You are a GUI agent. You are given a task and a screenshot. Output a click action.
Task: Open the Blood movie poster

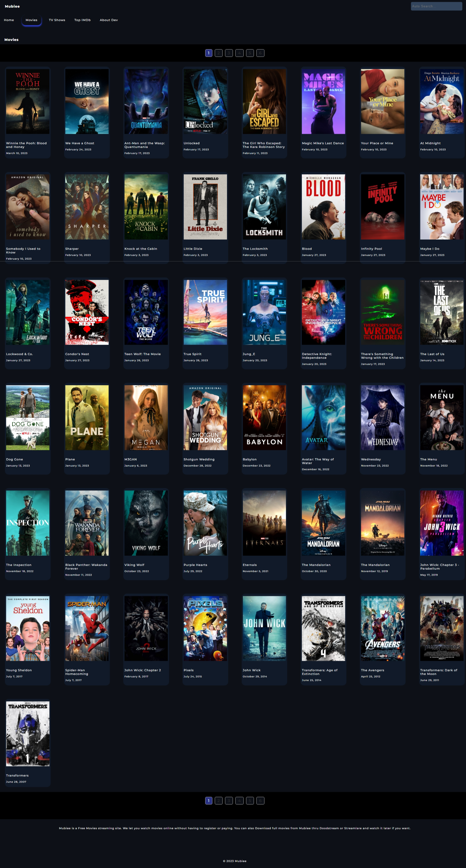[324, 207]
